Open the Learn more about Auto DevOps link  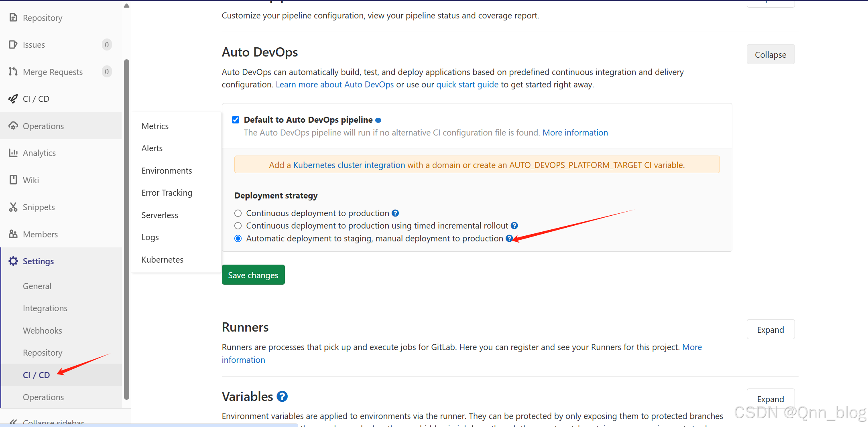(x=334, y=84)
